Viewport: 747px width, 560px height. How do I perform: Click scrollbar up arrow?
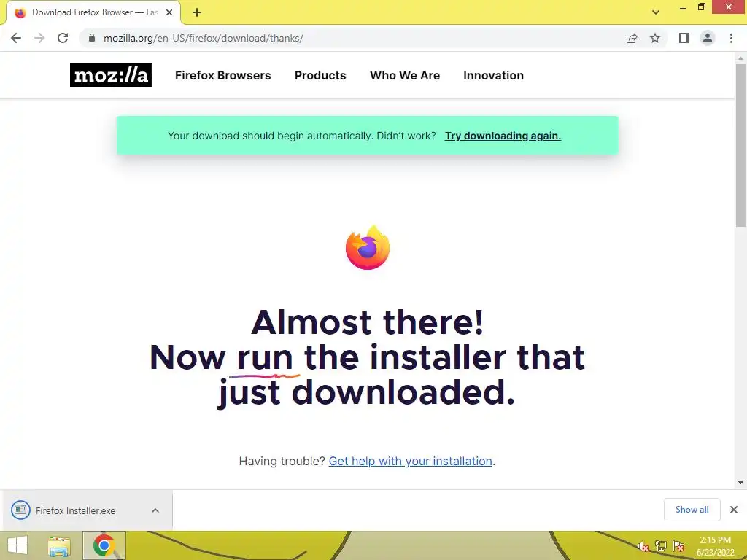(740, 58)
